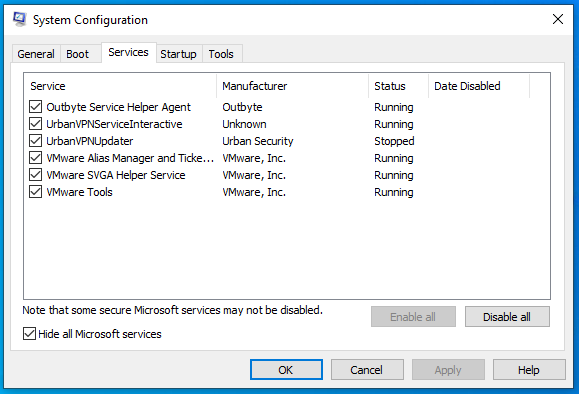Toggle VMware SVGA Helper Service checkbox

coord(35,175)
